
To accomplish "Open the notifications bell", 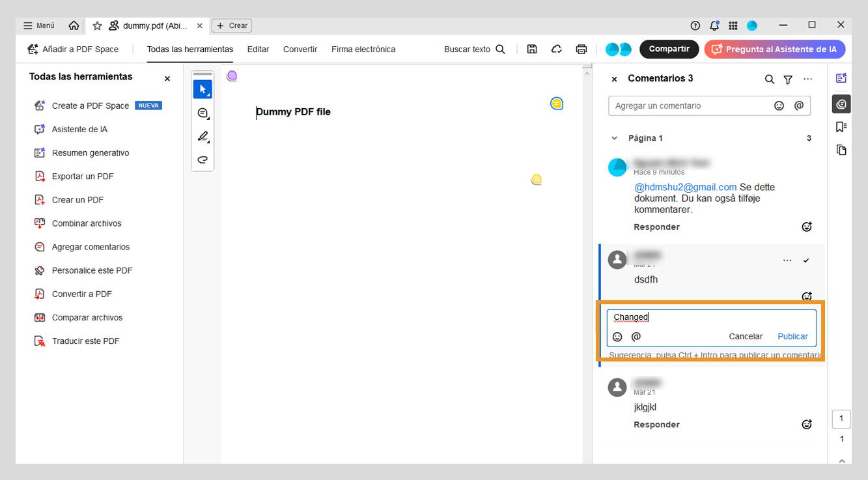I will pos(715,25).
